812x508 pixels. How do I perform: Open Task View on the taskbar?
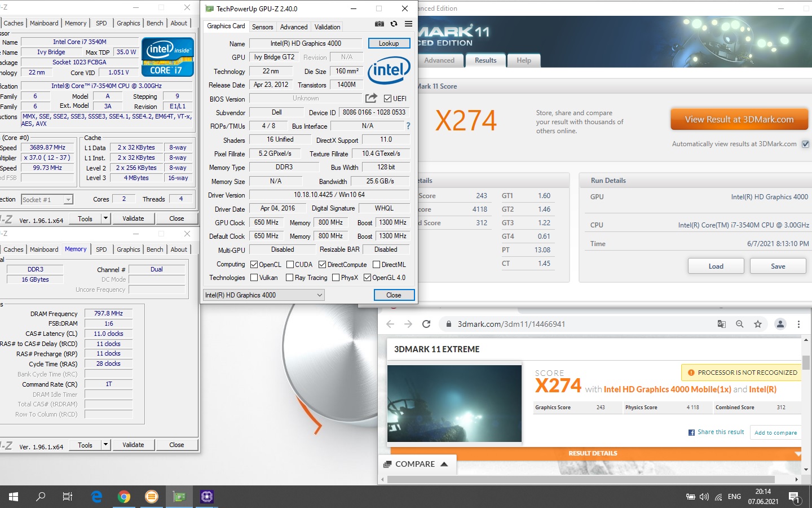[x=68, y=497]
